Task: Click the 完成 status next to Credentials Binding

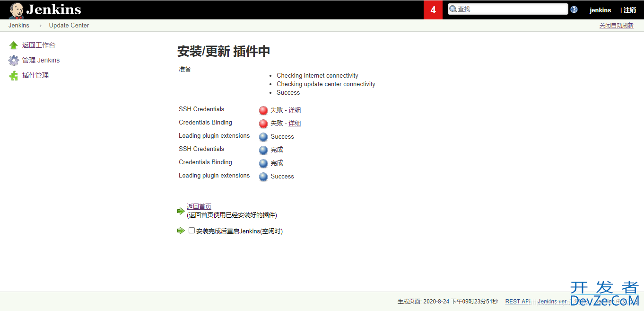Action: [x=277, y=163]
